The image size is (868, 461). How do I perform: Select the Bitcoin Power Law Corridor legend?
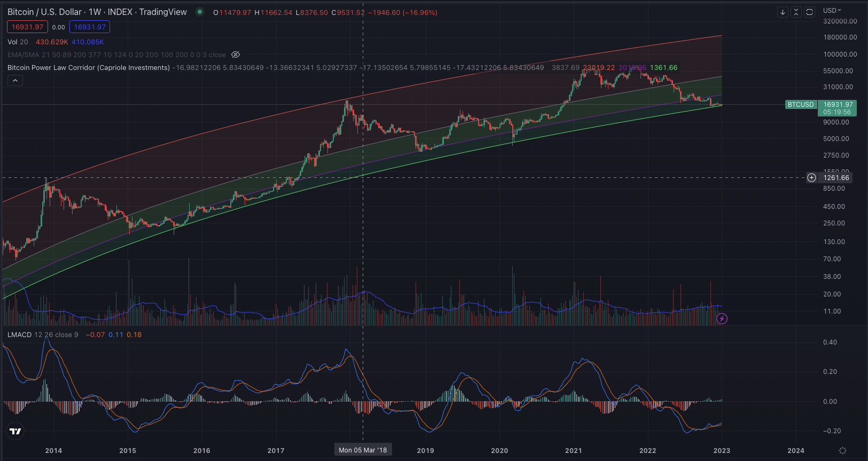pos(89,67)
